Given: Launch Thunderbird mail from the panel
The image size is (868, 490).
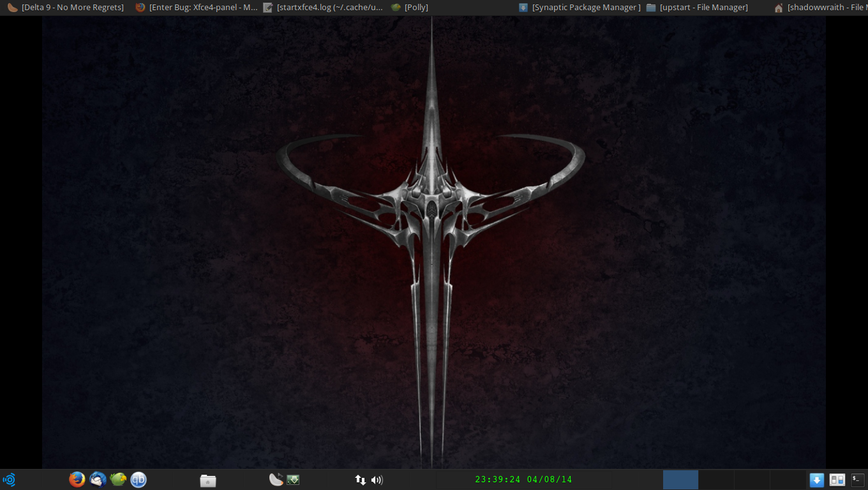Looking at the screenshot, I should [x=98, y=480].
